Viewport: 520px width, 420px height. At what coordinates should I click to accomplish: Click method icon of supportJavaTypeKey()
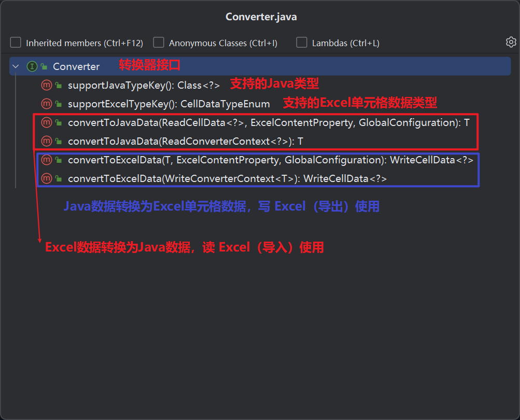[x=47, y=85]
